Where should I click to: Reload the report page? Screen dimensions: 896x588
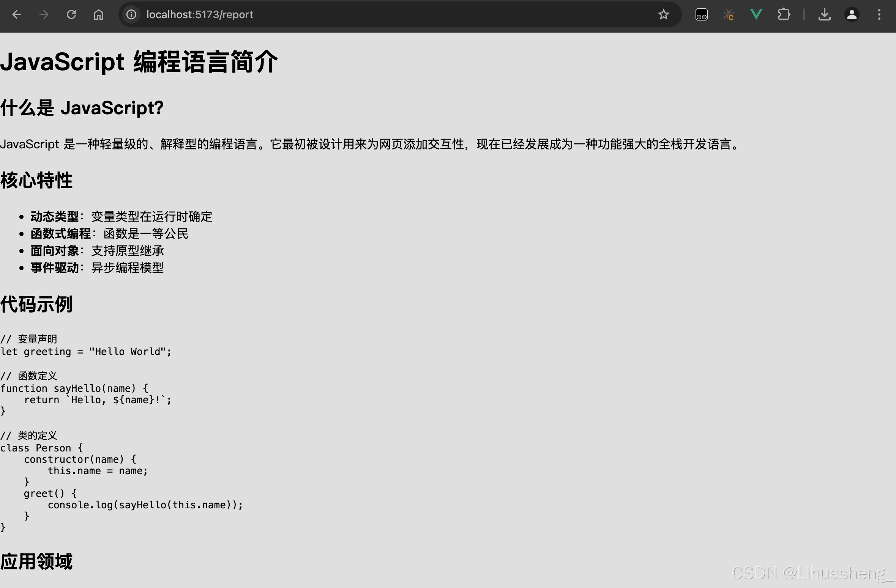point(71,14)
